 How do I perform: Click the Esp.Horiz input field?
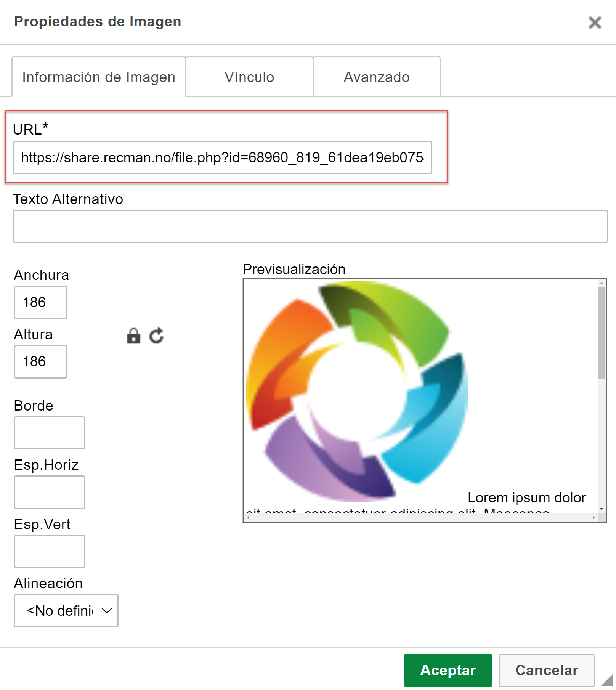click(x=50, y=492)
